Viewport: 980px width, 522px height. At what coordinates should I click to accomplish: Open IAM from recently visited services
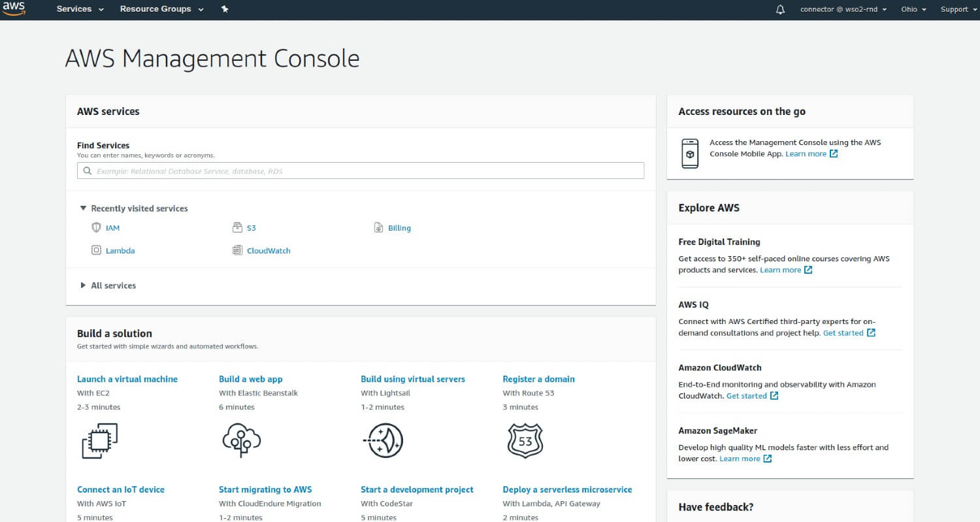click(113, 228)
